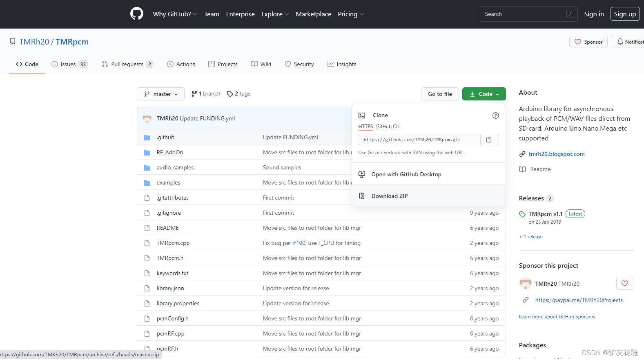The height and width of the screenshot is (360, 644).
Task: Click the desktop icon in Open with GitHub Desktop
Action: pyautogui.click(x=362, y=174)
